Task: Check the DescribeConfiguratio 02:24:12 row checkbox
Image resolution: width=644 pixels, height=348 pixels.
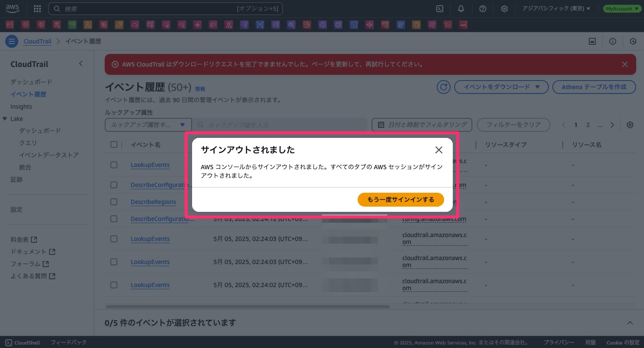Action: tap(114, 219)
